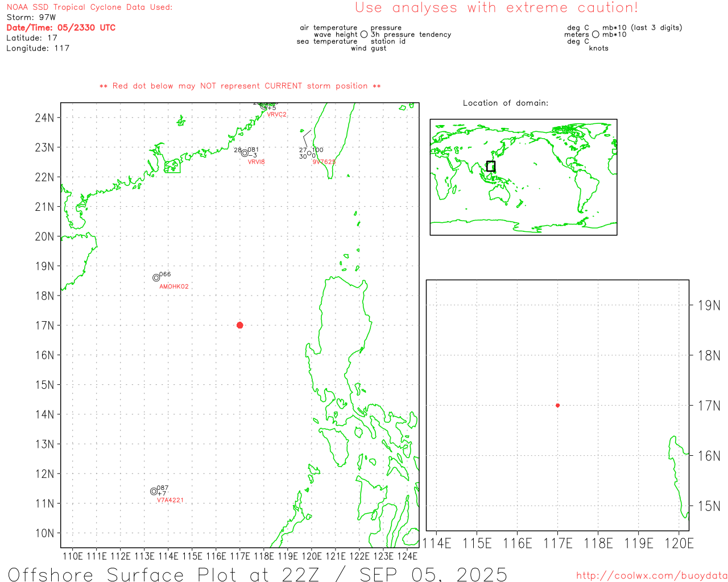Click the 3h pressure tendency legend label
Screen dimensions: 728x582
pyautogui.click(x=411, y=35)
